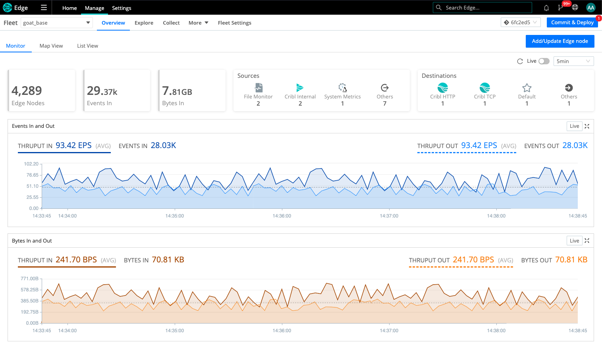Select the Cribl HTTP destination icon
The image size is (602, 364).
tap(442, 88)
